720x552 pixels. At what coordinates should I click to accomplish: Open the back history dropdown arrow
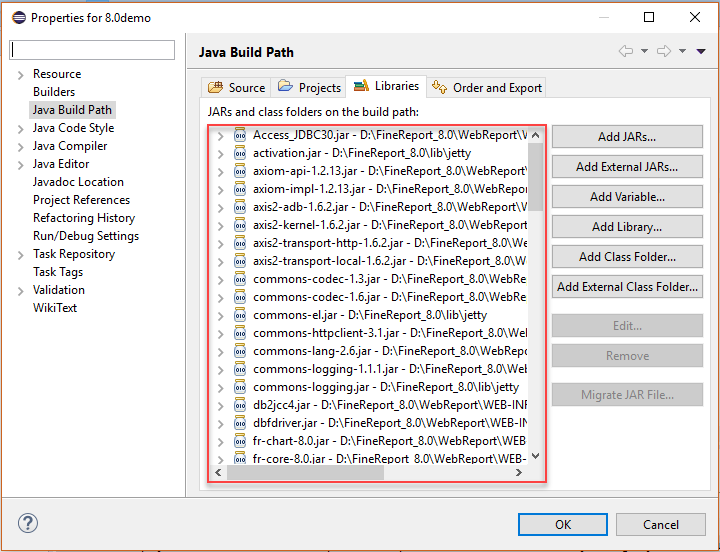click(x=644, y=51)
